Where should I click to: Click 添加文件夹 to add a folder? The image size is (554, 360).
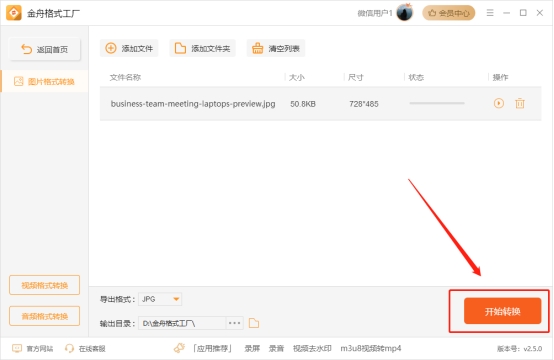point(202,48)
